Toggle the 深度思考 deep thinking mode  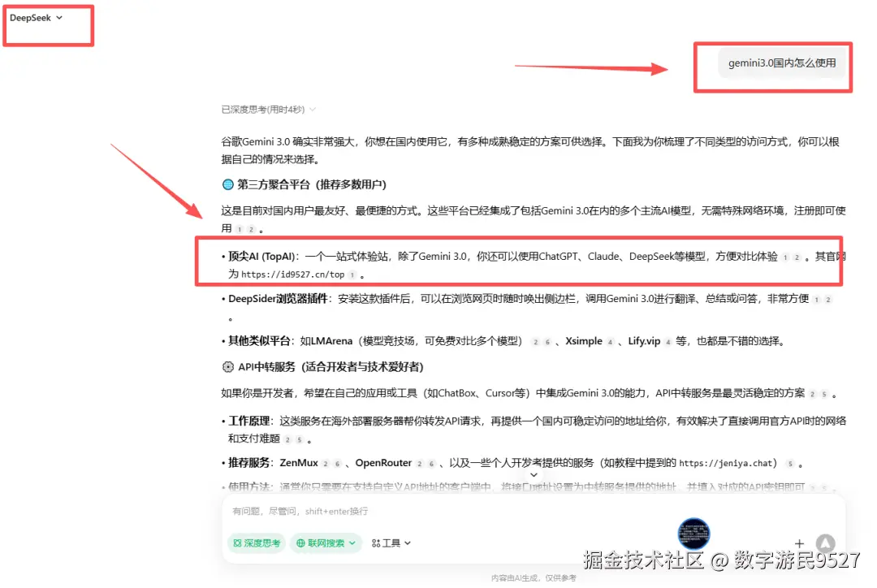[257, 543]
